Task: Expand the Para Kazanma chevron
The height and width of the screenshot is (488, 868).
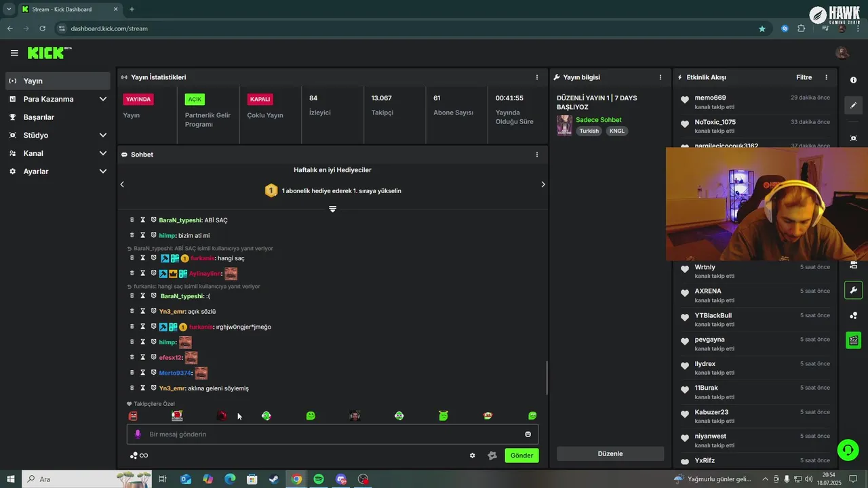Action: click(103, 99)
